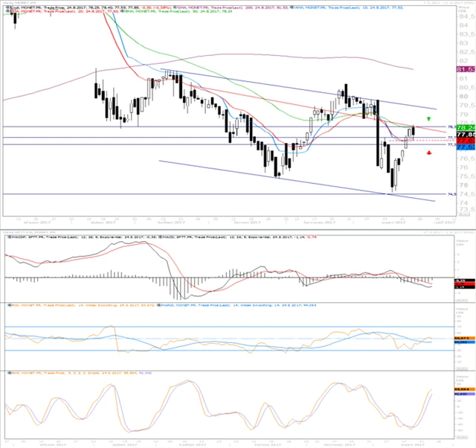Select the purple 81.53 price label
The height and width of the screenshot is (448, 476).
(x=466, y=69)
